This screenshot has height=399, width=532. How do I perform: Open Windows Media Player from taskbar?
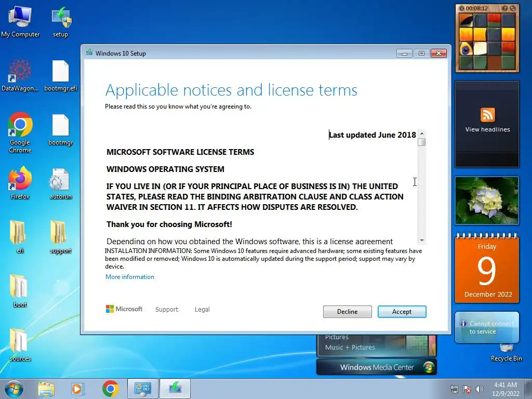[77, 389]
